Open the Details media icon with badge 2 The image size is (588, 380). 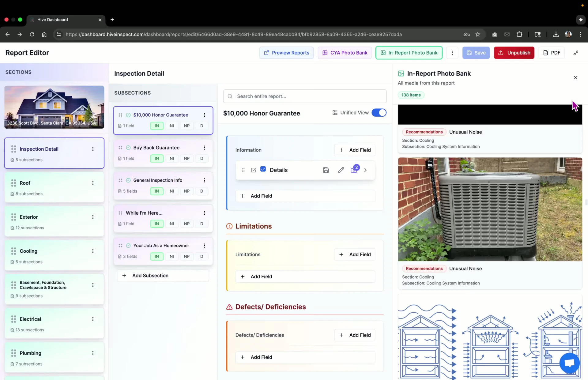coord(354,169)
